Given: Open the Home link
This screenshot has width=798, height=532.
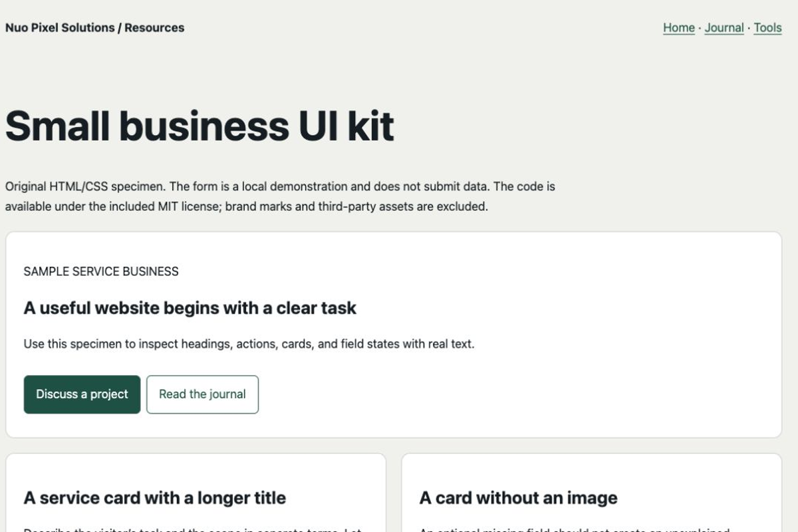Looking at the screenshot, I should [x=679, y=28].
